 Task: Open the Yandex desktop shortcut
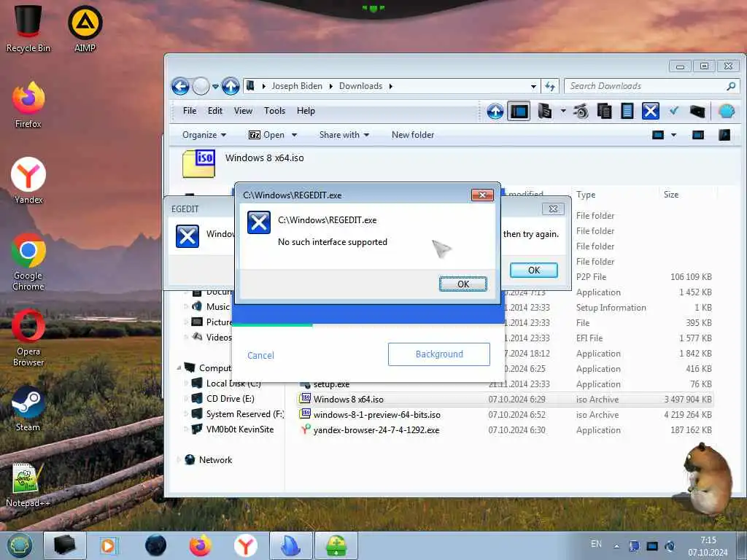pyautogui.click(x=28, y=181)
